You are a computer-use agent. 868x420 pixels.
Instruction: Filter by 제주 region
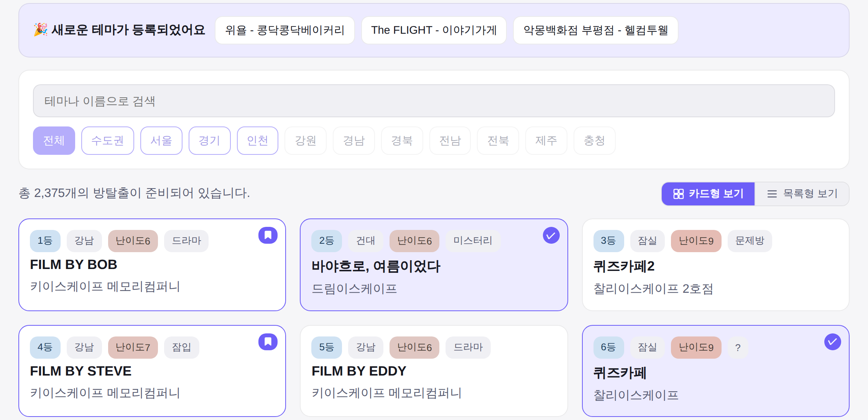[546, 141]
